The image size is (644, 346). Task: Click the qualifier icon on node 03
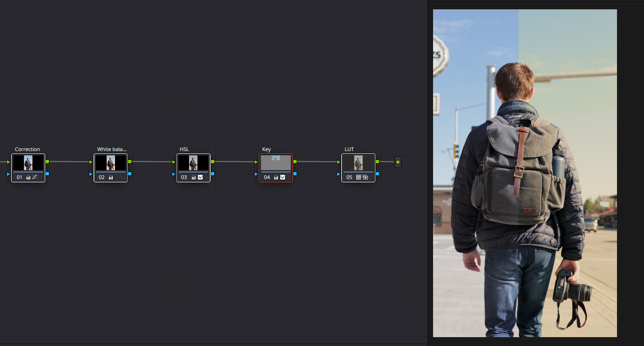(200, 177)
